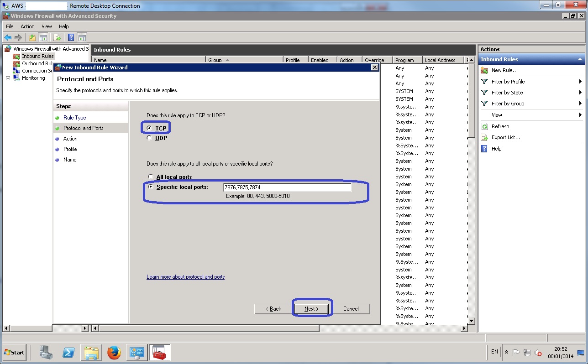
Task: Click the Help icon in Actions pane
Action: 484,149
